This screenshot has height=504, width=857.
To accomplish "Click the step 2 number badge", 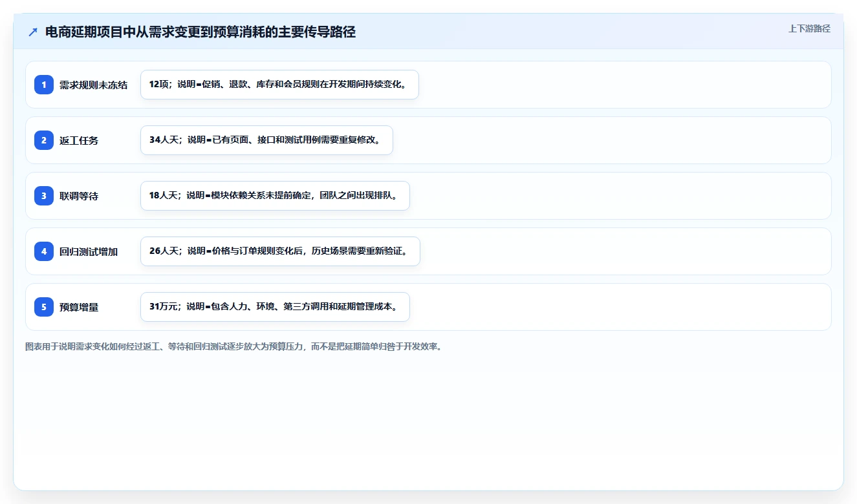I will click(44, 140).
